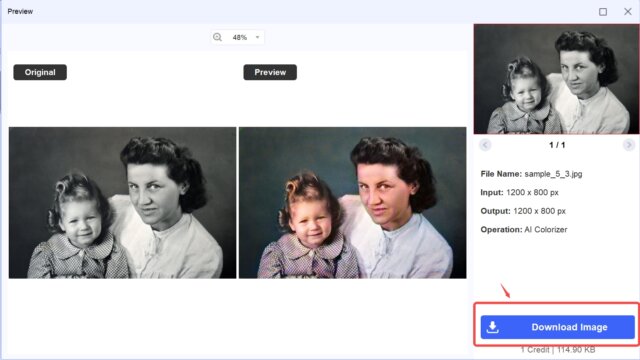Click the Download Image button label

569,327
